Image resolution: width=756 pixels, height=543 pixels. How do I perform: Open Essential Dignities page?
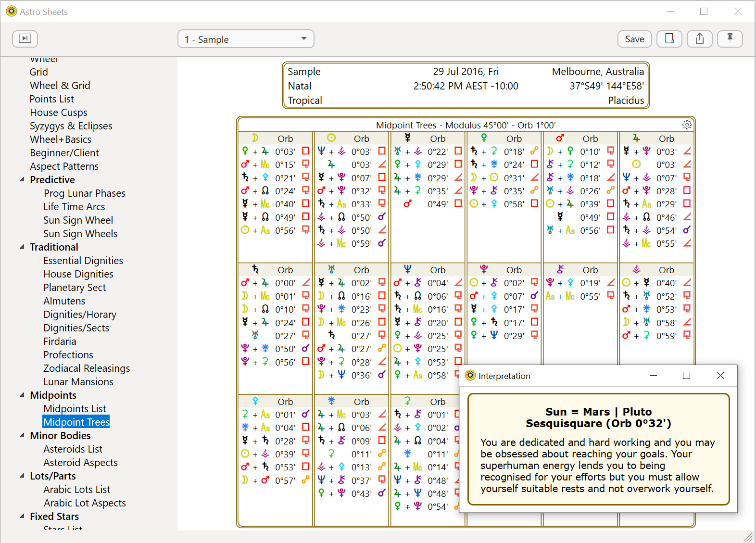(x=83, y=261)
